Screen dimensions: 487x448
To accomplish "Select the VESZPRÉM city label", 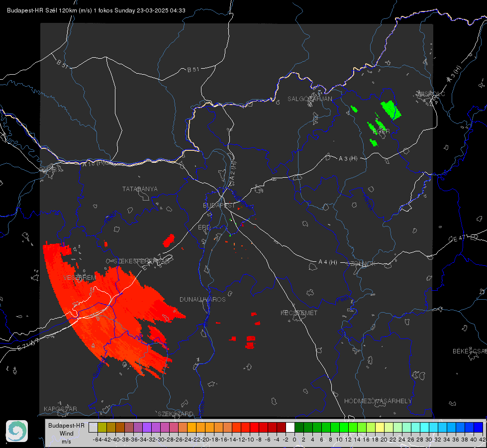I will point(80,277).
